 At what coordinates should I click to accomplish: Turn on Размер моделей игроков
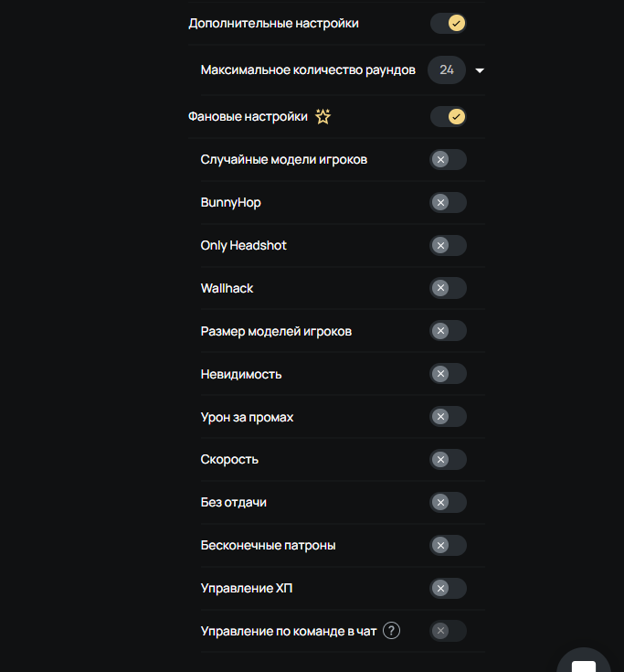(449, 330)
